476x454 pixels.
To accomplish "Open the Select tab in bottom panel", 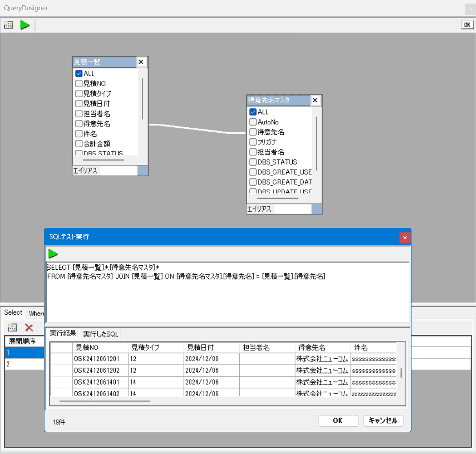I will pyautogui.click(x=13, y=312).
